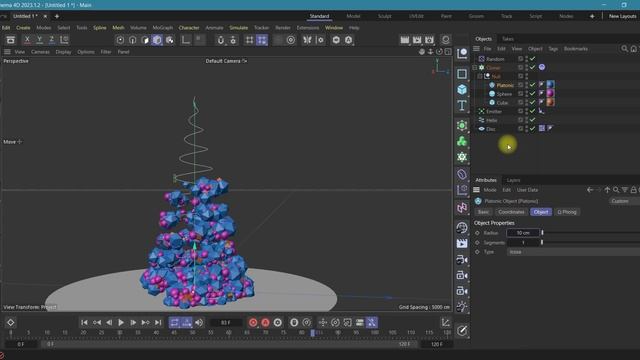Select the Polygons mode icon

[145, 40]
